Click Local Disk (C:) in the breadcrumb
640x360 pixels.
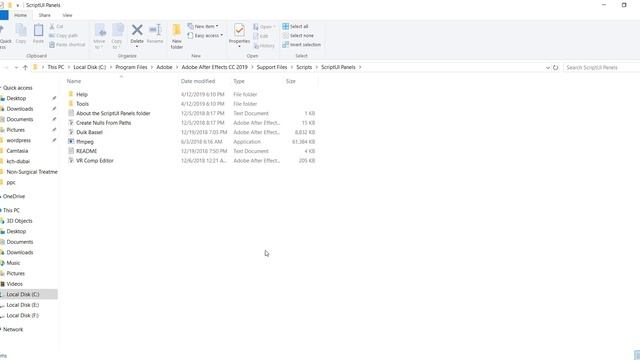pyautogui.click(x=90, y=67)
